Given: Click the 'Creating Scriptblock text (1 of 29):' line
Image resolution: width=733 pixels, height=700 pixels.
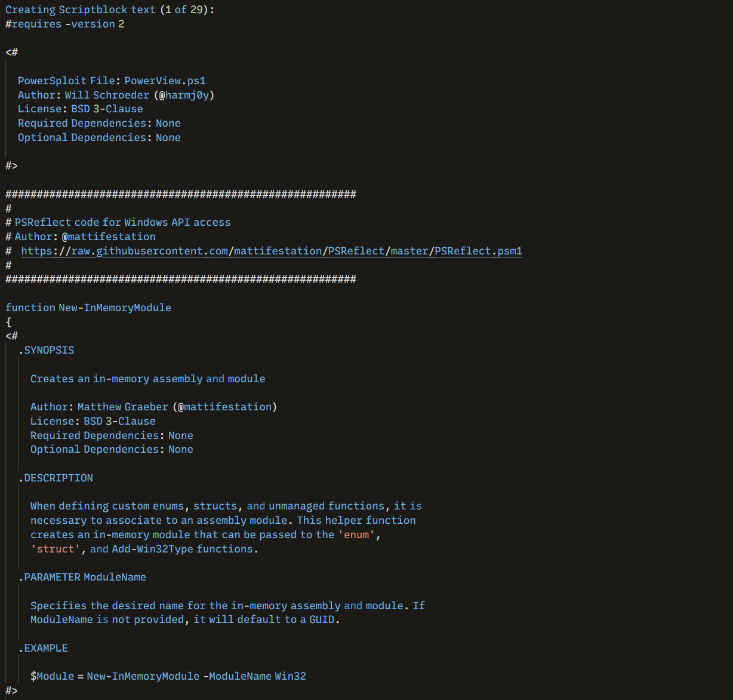Looking at the screenshot, I should 110,10.
